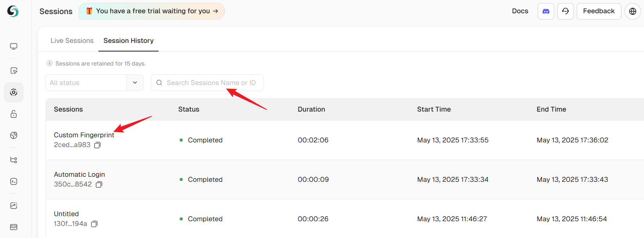Click the credit card billing sidebar icon
Screen dimensions: 644x238
(14, 227)
